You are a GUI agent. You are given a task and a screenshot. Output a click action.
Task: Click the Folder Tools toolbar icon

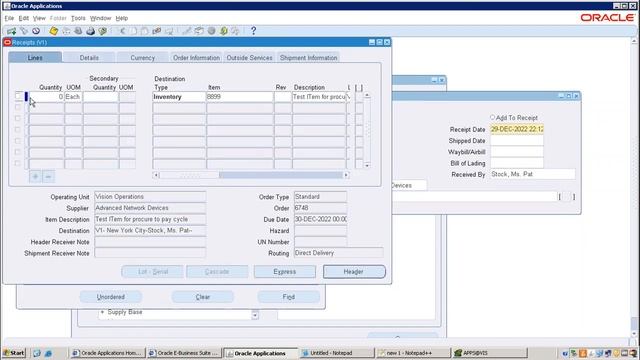click(236, 31)
